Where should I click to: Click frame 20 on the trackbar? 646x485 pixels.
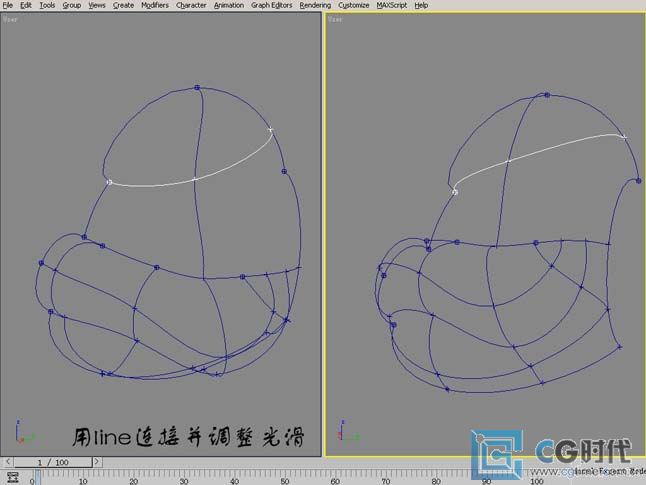click(x=133, y=480)
